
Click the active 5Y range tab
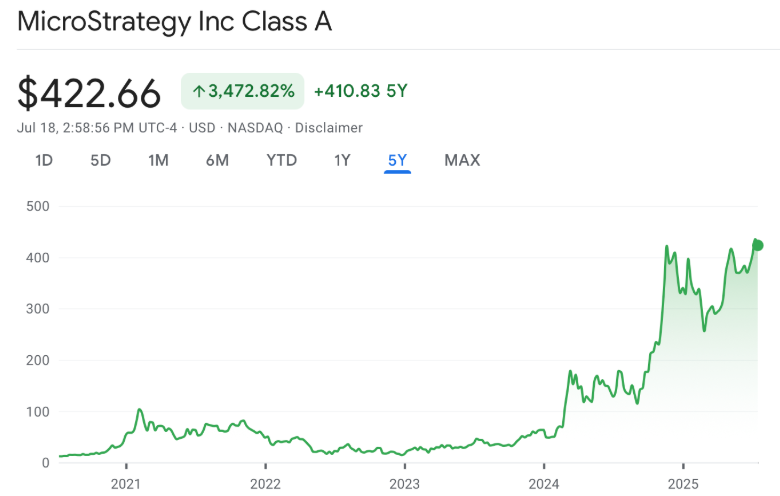(397, 160)
